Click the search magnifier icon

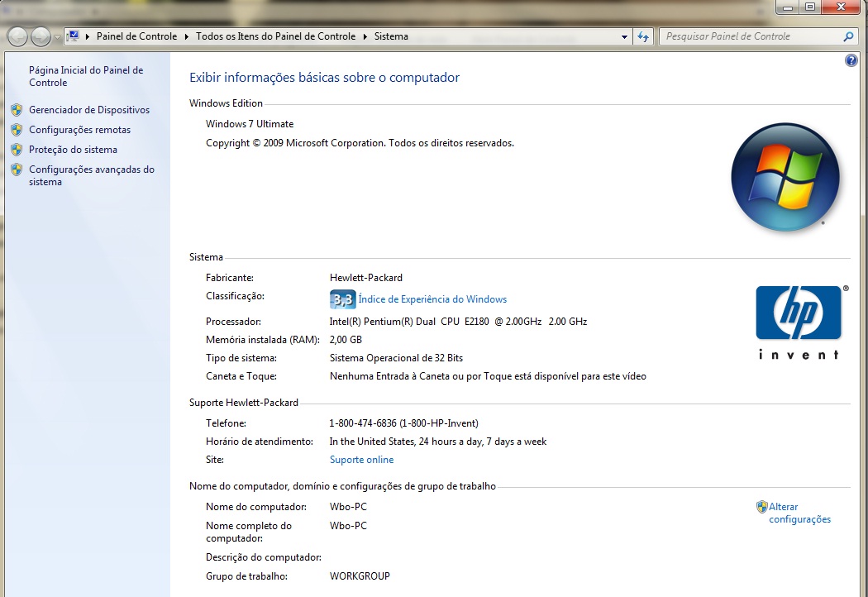(848, 36)
